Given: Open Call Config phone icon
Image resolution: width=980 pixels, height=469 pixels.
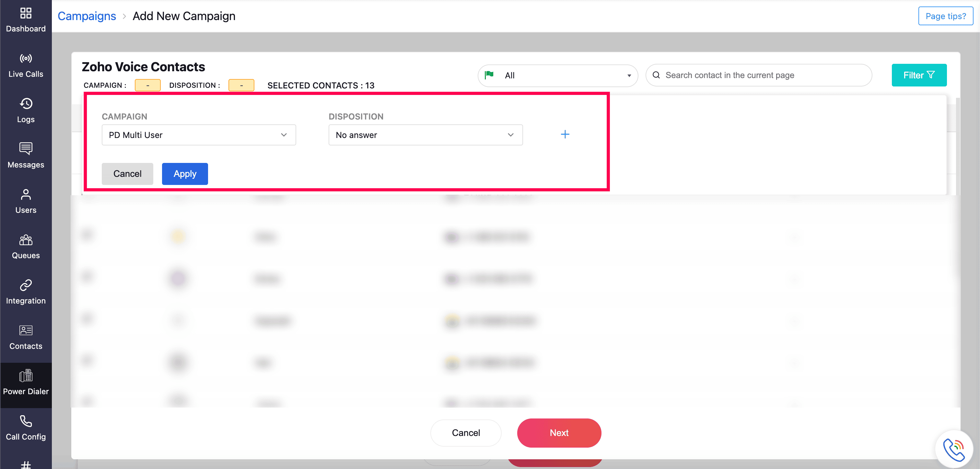Looking at the screenshot, I should [x=26, y=421].
